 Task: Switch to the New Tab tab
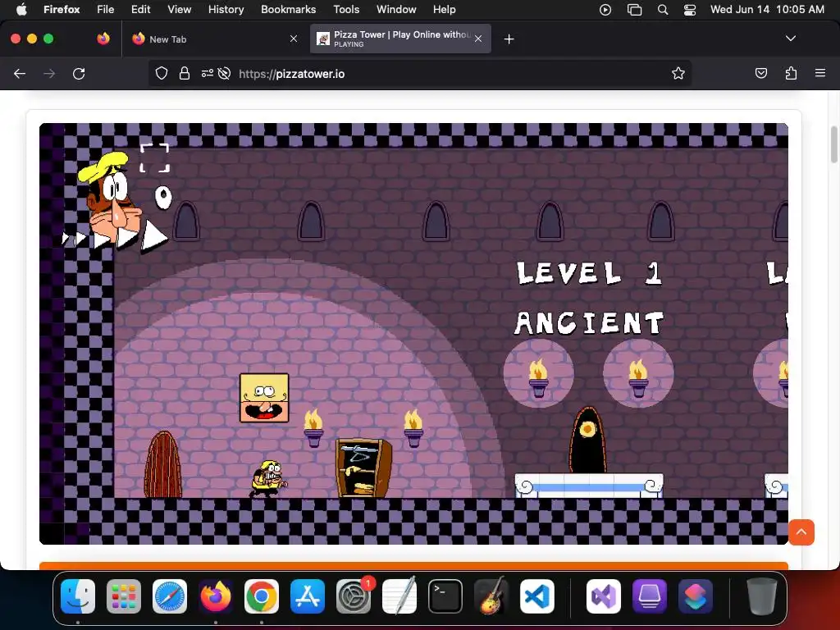point(214,39)
